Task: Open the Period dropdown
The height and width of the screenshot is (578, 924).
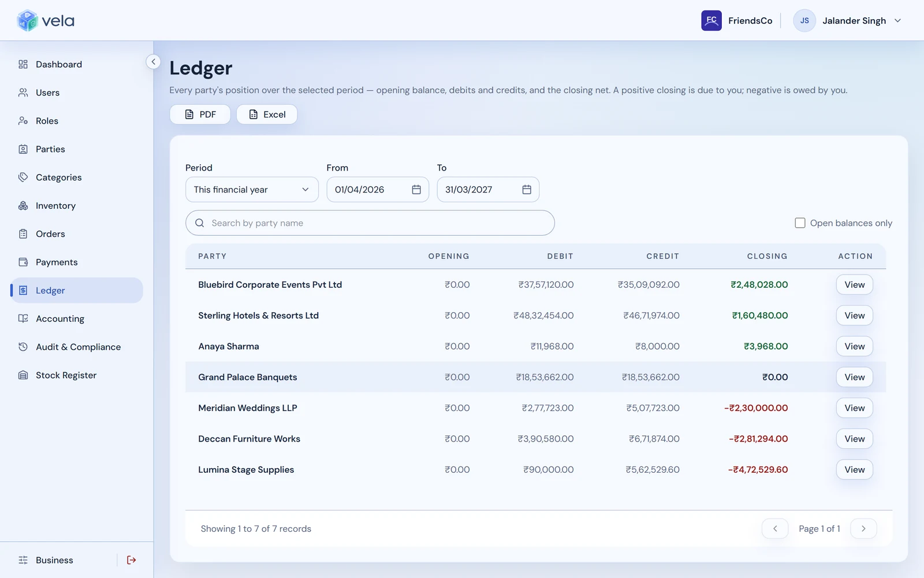Action: pyautogui.click(x=252, y=190)
